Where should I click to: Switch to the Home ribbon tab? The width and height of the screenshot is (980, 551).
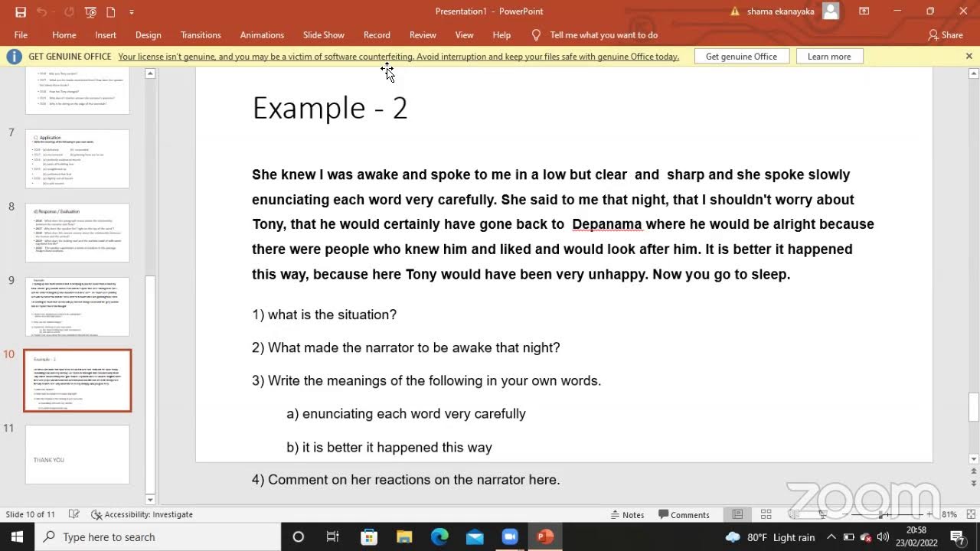[64, 35]
